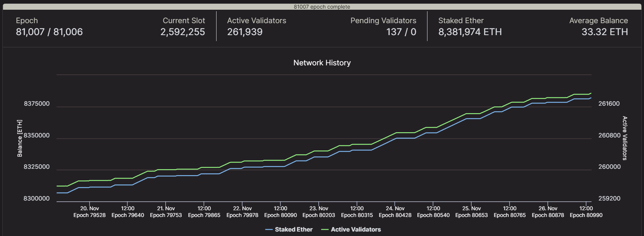
Task: Toggle the Staked Ether legend series
Action: 293,229
